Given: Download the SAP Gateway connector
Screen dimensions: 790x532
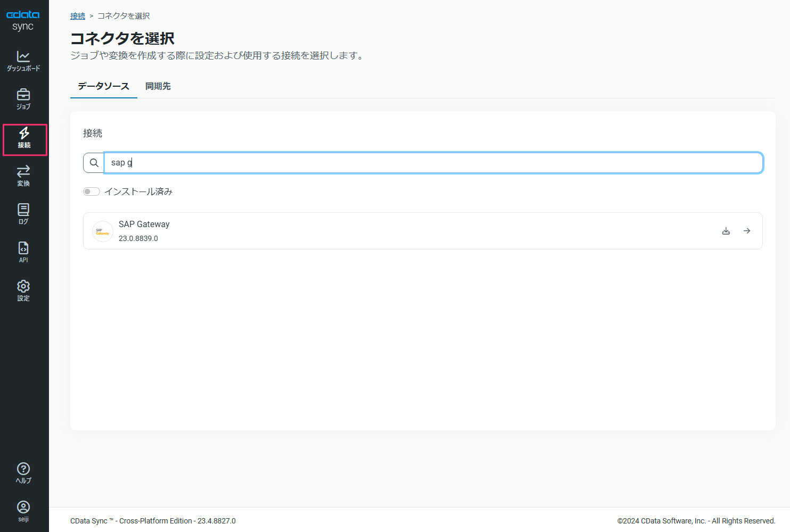Looking at the screenshot, I should [x=726, y=231].
